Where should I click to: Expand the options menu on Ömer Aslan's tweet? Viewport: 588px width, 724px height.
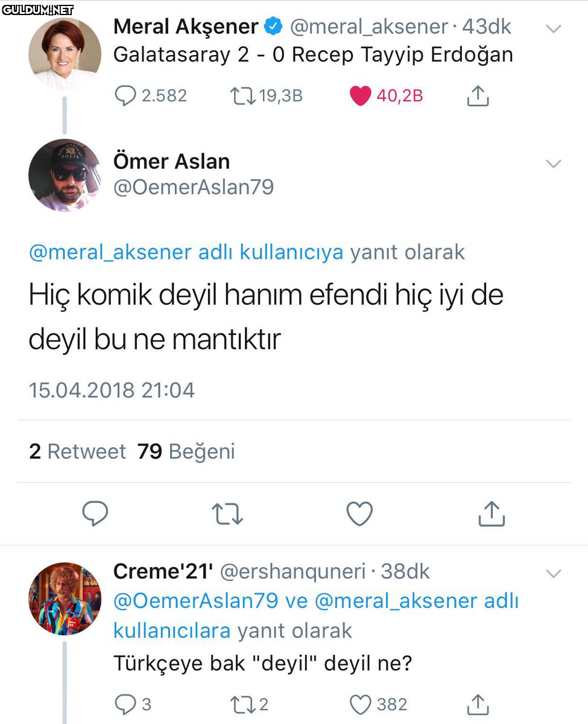[553, 164]
